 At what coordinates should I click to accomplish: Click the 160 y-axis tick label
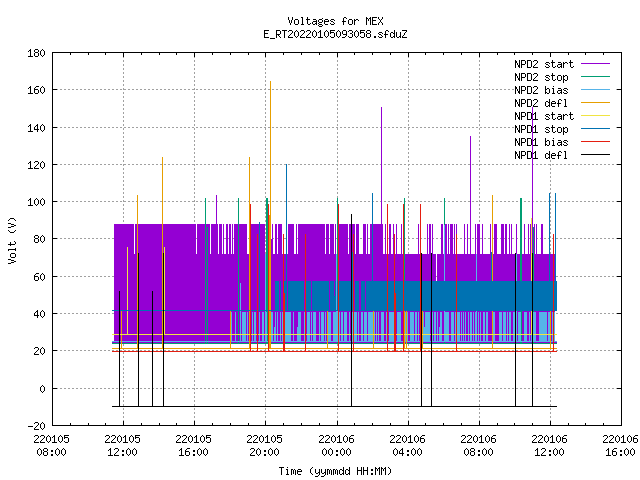[x=36, y=90]
